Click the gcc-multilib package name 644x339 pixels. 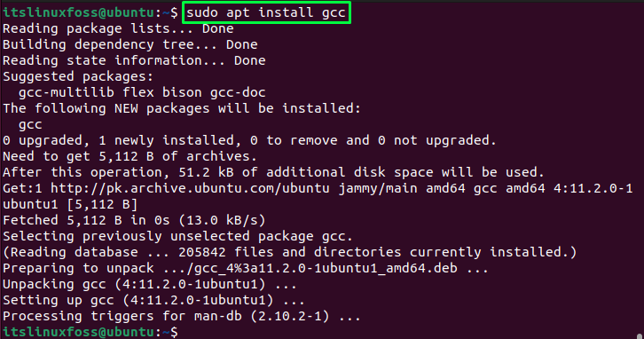67,92
